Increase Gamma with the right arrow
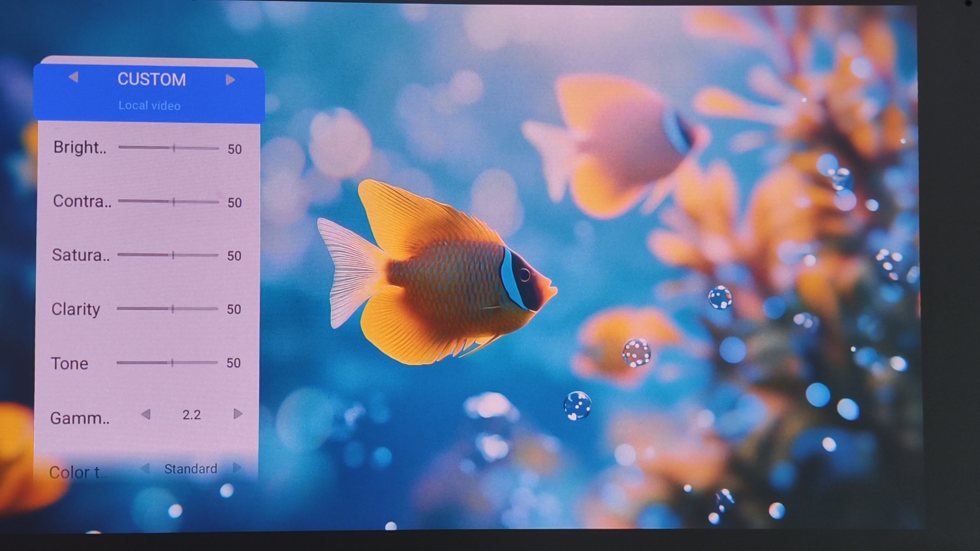 click(237, 414)
